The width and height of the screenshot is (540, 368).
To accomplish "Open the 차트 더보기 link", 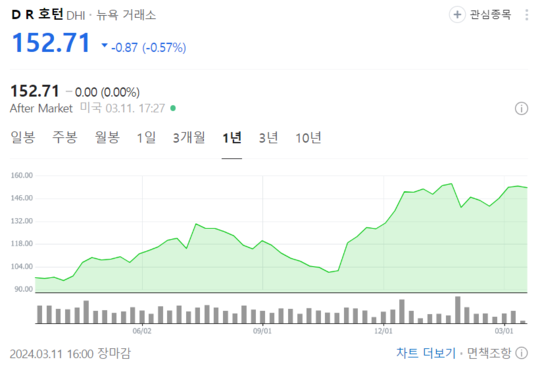I will (x=426, y=353).
